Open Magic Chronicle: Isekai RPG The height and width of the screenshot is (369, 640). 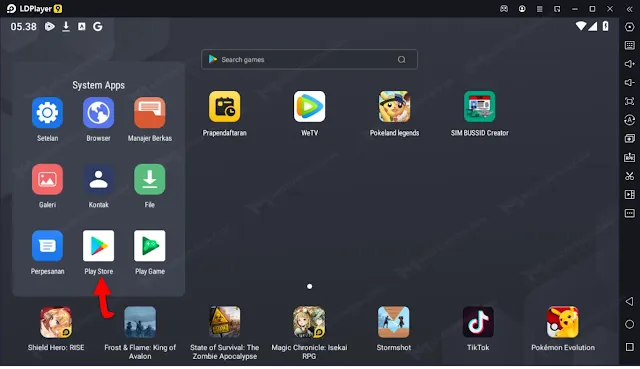point(309,322)
